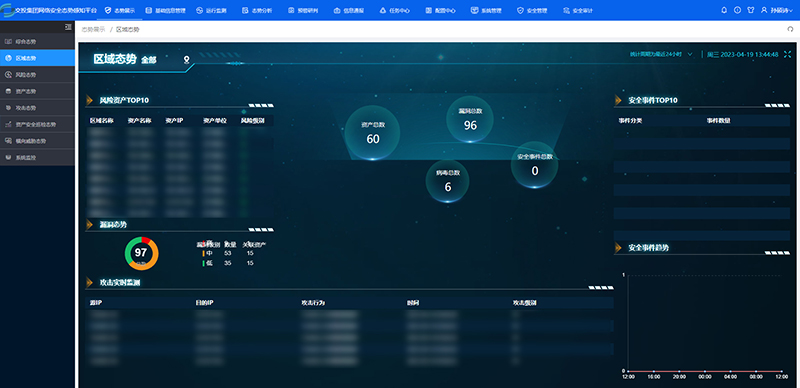800x388 pixels.
Task: Open the 风险态势 sidebar item
Action: [37, 75]
